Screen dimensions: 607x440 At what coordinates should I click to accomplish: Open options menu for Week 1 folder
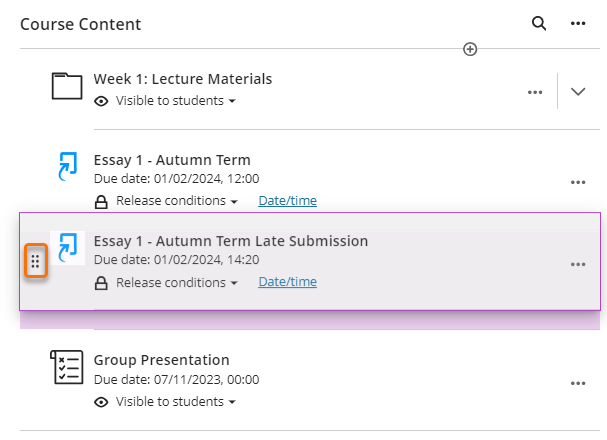point(535,92)
